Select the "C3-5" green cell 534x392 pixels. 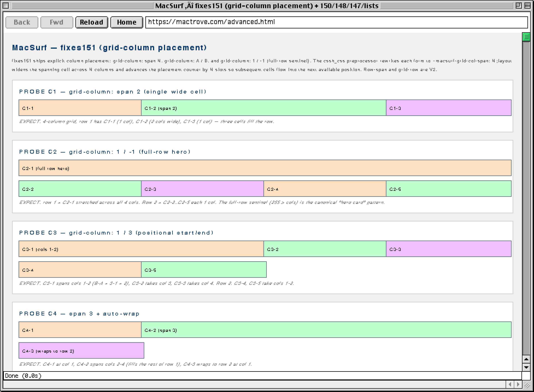204,270
